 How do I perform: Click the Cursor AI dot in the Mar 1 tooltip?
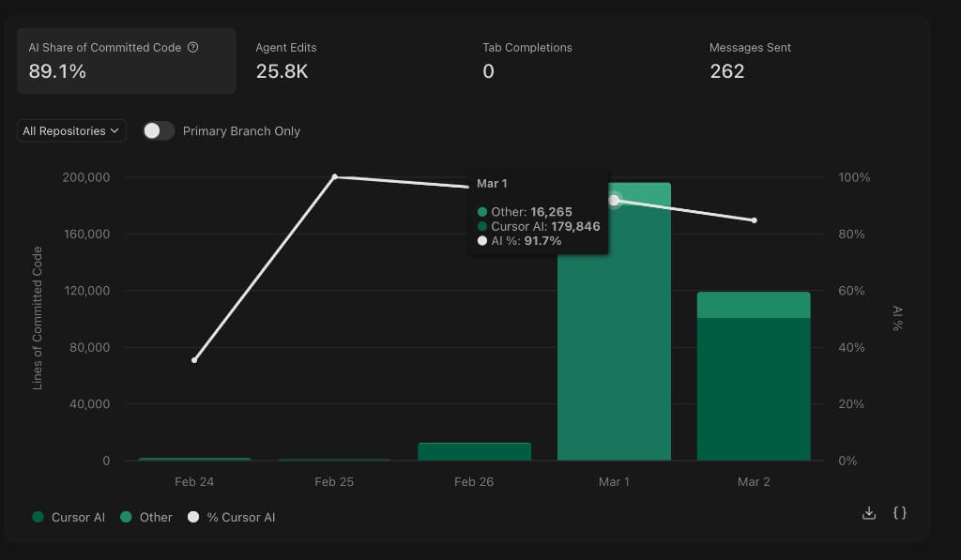click(x=482, y=225)
